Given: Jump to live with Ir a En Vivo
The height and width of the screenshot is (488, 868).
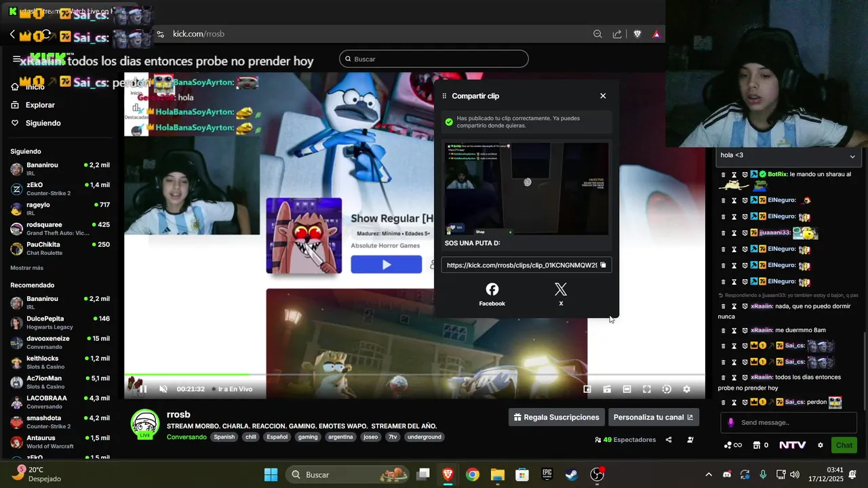Looking at the screenshot, I should click(x=232, y=389).
